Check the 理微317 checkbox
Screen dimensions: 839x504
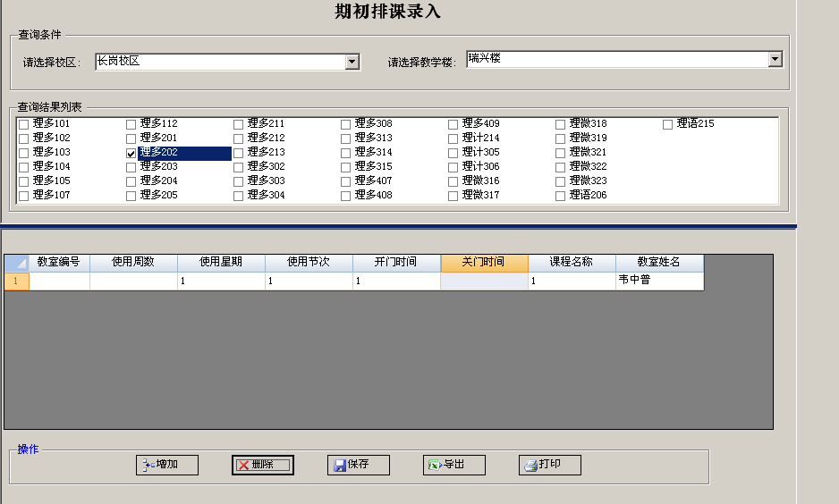click(453, 196)
